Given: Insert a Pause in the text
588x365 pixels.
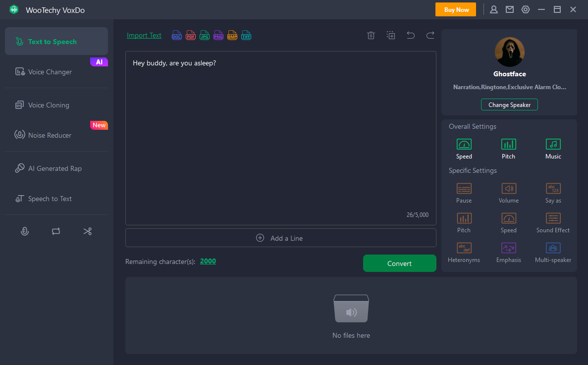Looking at the screenshot, I should tap(464, 193).
